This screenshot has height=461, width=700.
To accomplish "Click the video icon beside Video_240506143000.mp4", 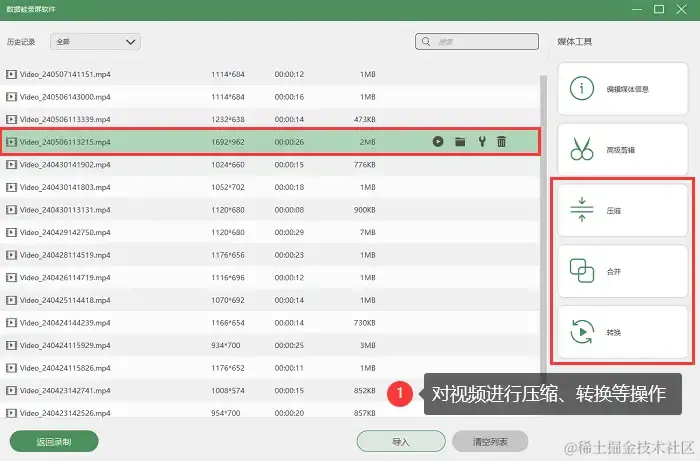I will click(11, 97).
